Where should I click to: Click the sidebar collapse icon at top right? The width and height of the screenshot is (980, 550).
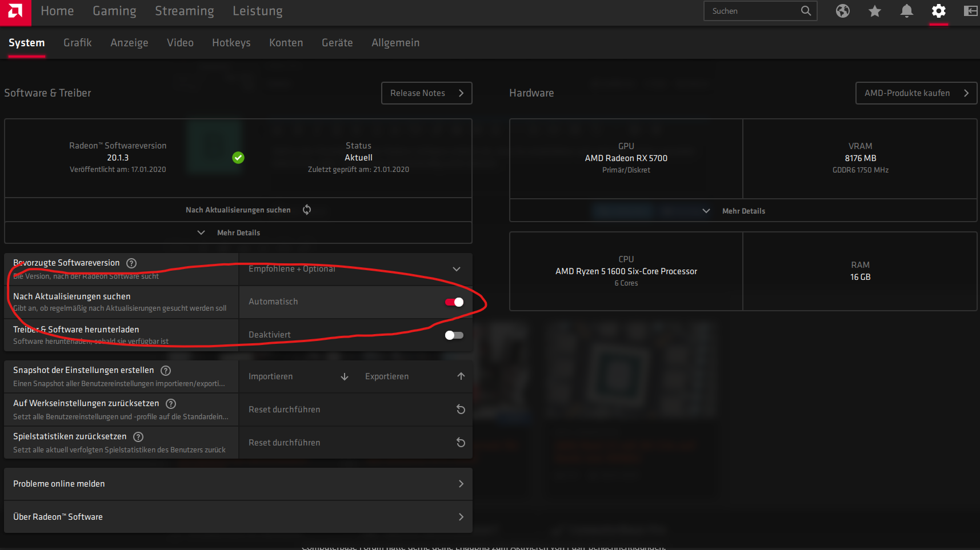coord(970,11)
